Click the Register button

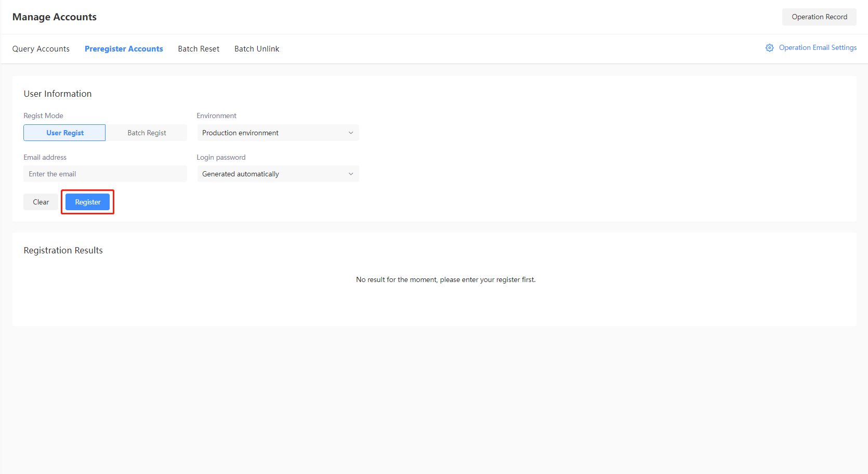point(87,202)
